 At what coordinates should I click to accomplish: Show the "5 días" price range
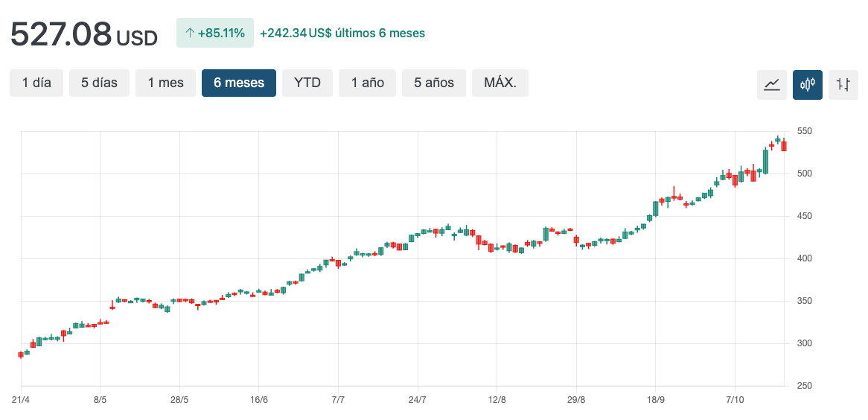(x=99, y=83)
